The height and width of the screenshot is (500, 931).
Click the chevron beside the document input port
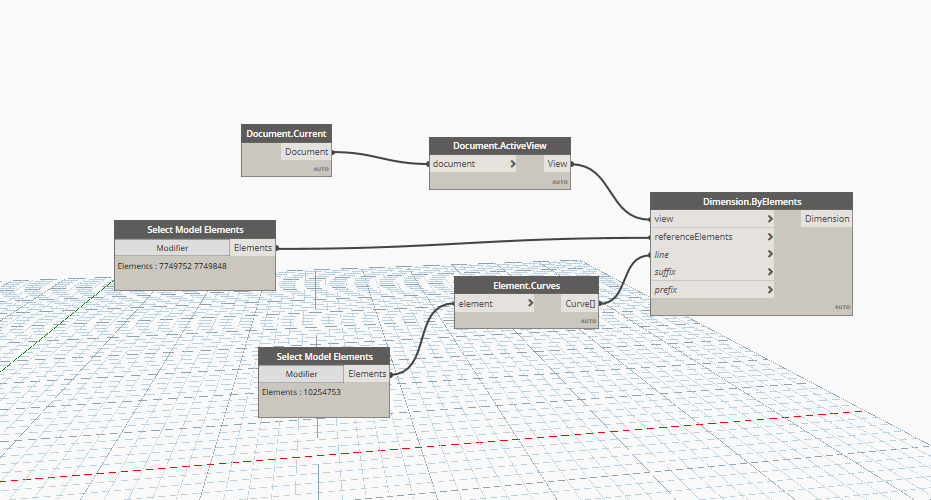point(512,164)
